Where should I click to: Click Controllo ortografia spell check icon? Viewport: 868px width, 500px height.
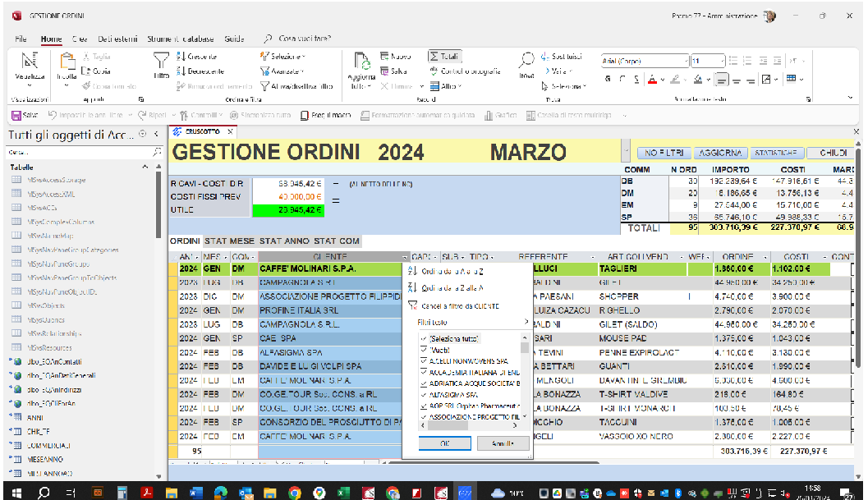point(434,71)
